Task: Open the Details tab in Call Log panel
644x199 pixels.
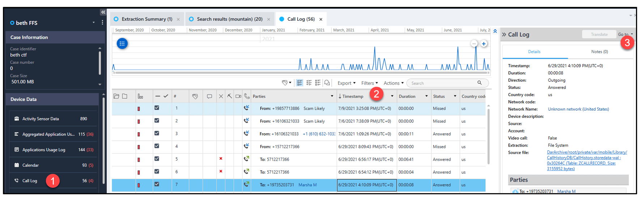Action: point(534,52)
